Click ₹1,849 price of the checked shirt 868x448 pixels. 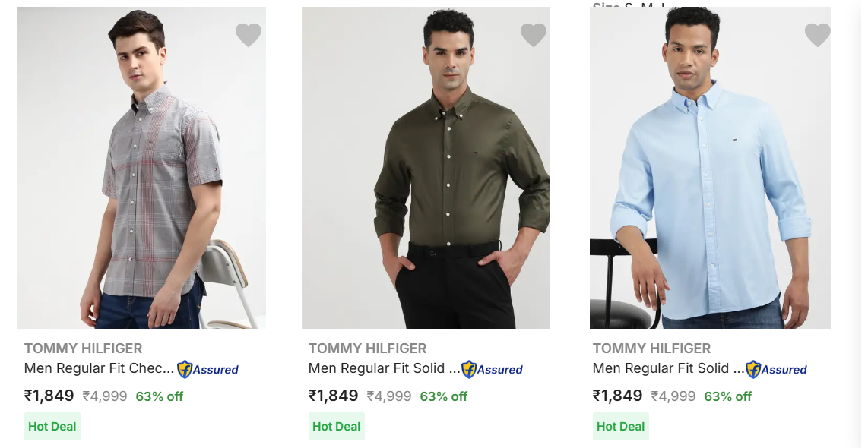[x=49, y=396]
